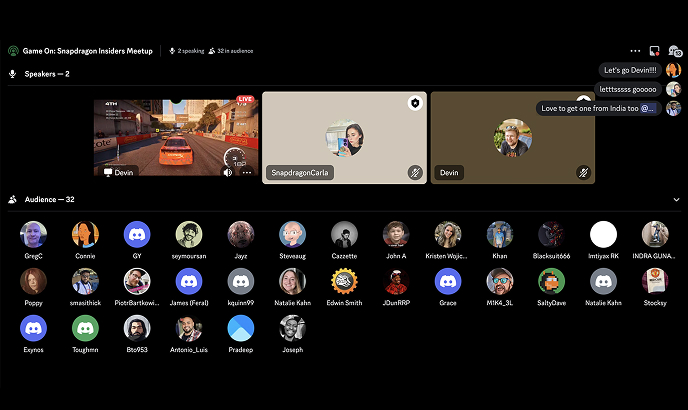The image size is (688, 410).
Task: Click the moderator shield badge on SnapdragonCarla tile
Action: point(415,103)
